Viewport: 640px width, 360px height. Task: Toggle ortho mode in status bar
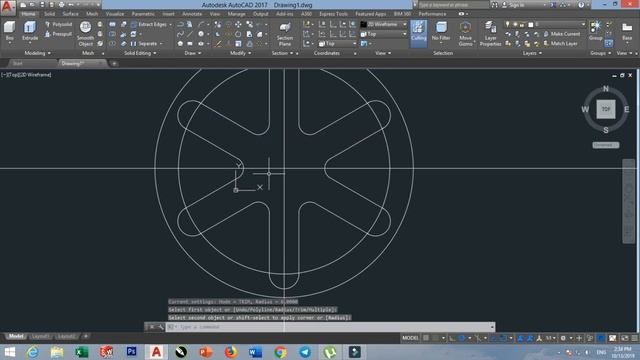coord(452,338)
